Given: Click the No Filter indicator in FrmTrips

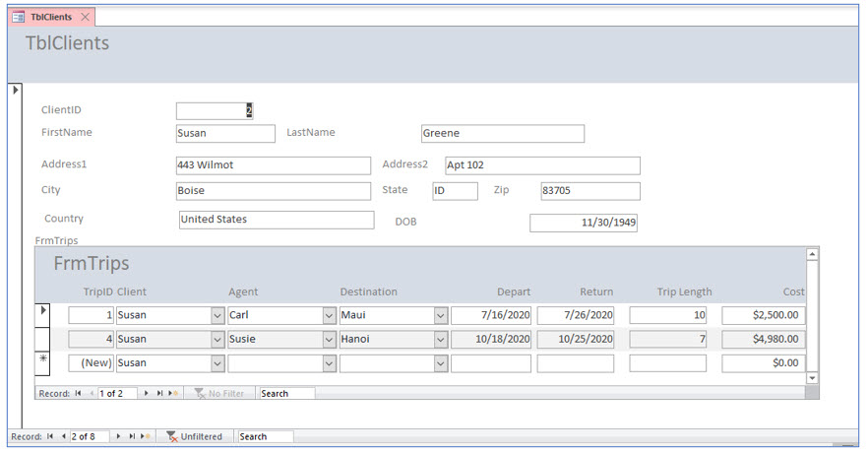Looking at the screenshot, I should pyautogui.click(x=219, y=393).
